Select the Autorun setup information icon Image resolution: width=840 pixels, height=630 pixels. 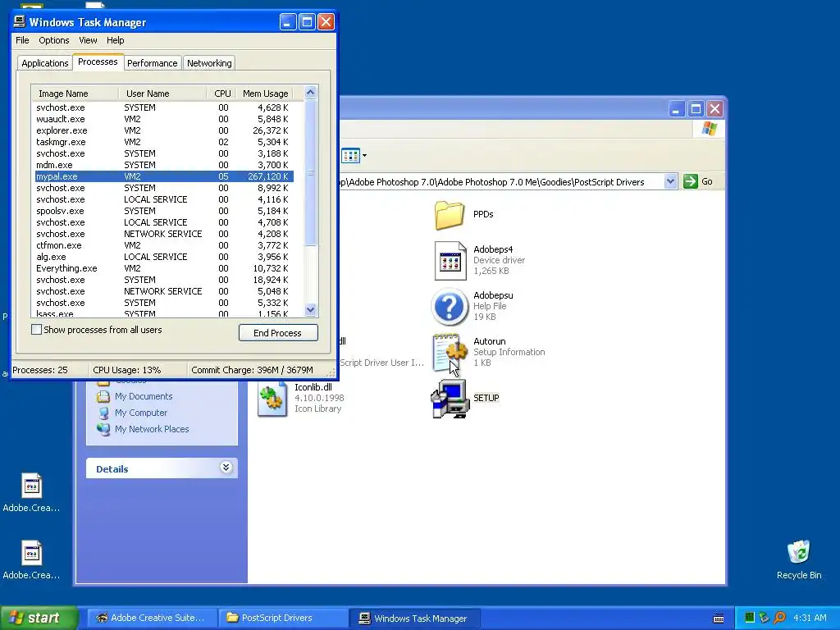coord(450,352)
